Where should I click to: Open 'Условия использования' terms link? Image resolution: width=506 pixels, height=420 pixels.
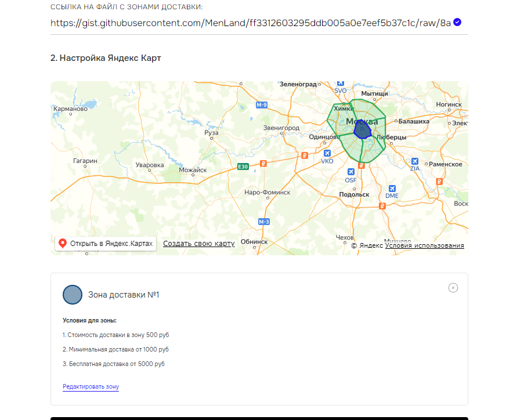coord(424,245)
